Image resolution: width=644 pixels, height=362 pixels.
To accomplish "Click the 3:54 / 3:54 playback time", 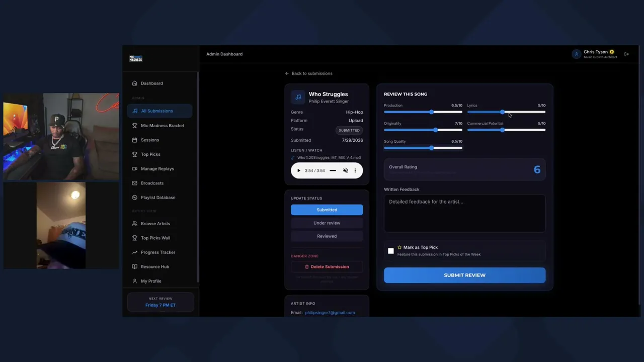I will coord(315,170).
